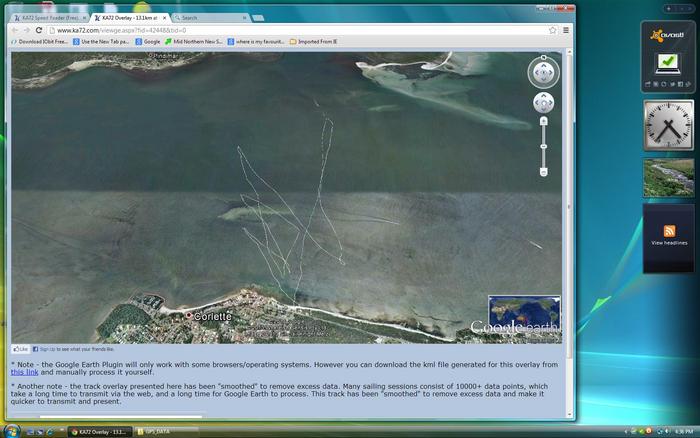Look left with the compass left arrow
Screen dimensions: 700x438
(x=536, y=73)
